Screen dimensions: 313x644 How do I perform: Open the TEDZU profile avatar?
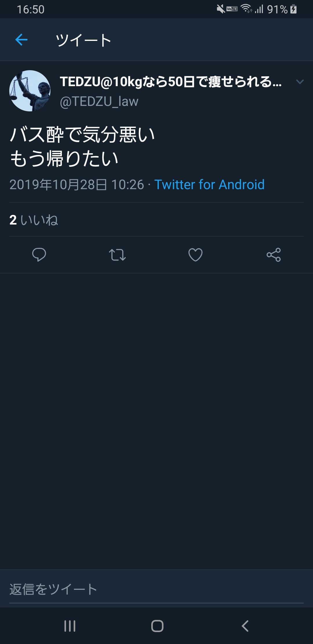pos(30,91)
